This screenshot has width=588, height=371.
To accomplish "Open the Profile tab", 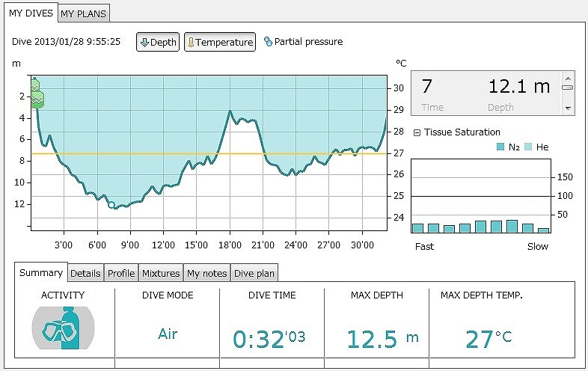I will pos(121,273).
